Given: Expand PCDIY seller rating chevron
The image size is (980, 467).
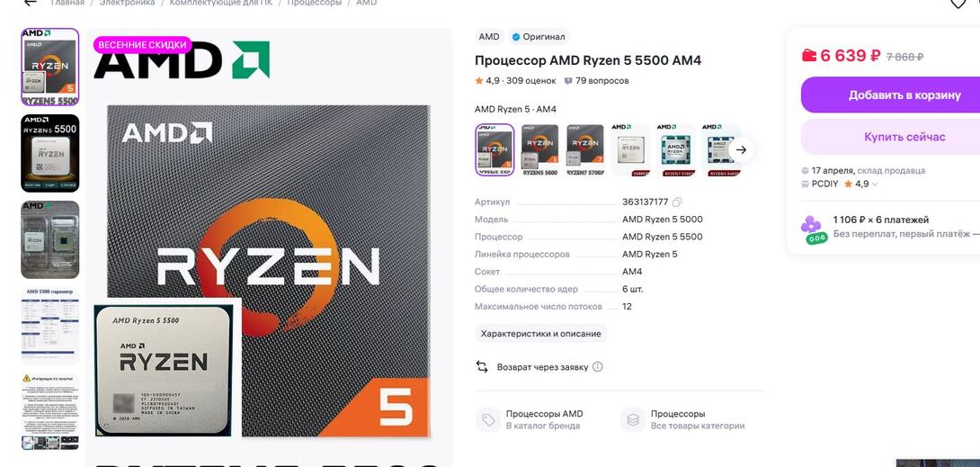Looking at the screenshot, I should (x=875, y=184).
